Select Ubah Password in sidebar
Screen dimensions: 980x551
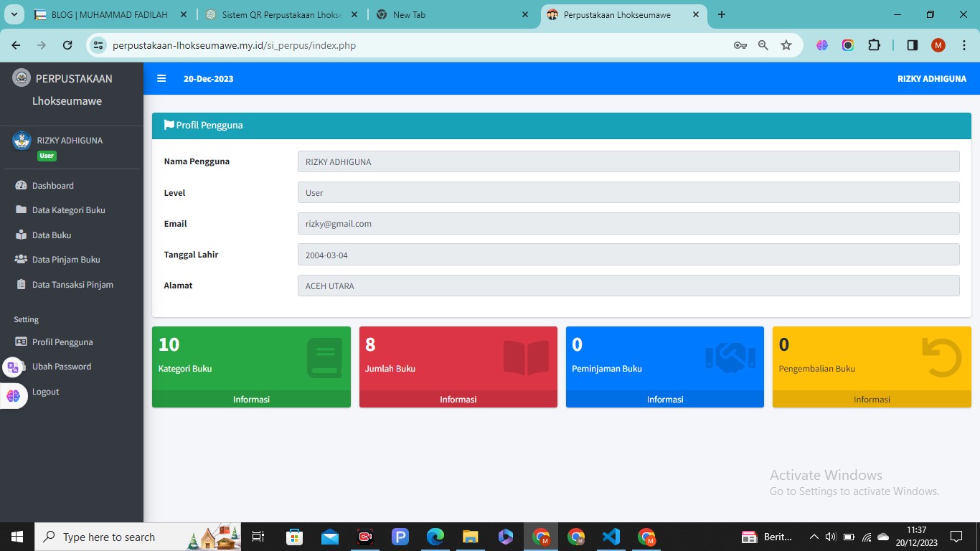61,367
